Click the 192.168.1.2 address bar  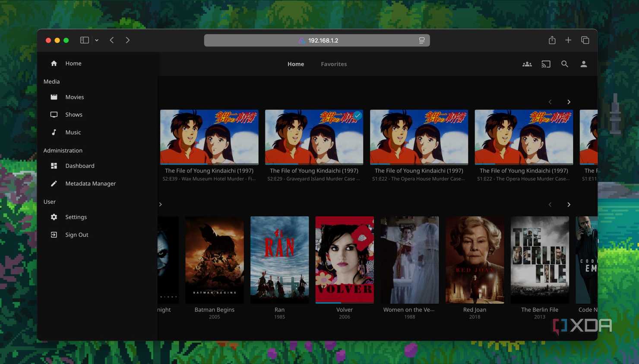(317, 40)
